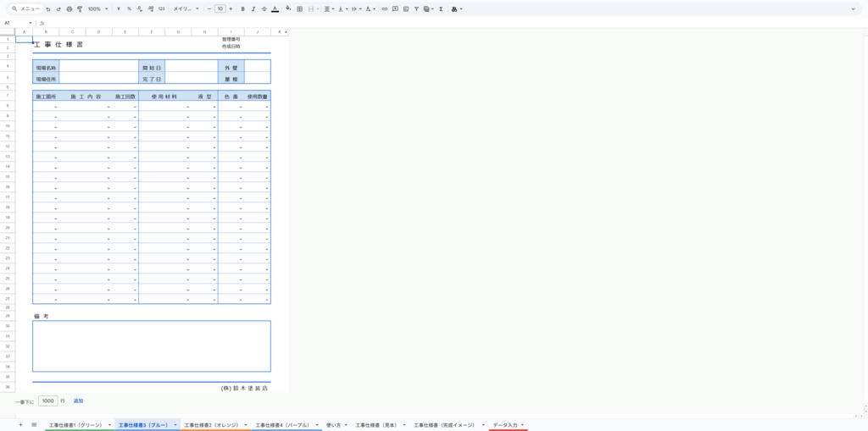Select the 屋根 label cell

(231, 79)
